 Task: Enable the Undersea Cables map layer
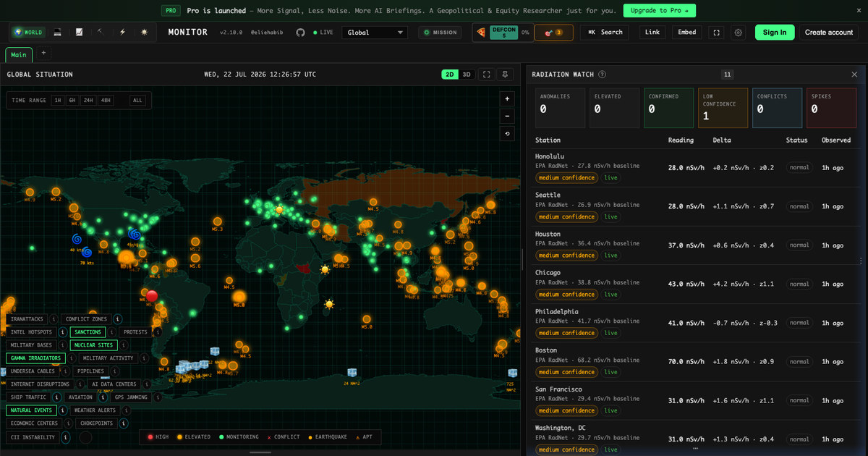33,371
